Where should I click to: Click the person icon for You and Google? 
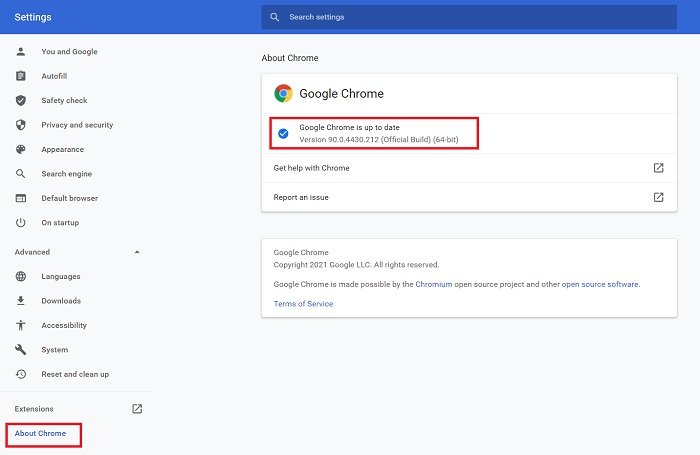[21, 51]
